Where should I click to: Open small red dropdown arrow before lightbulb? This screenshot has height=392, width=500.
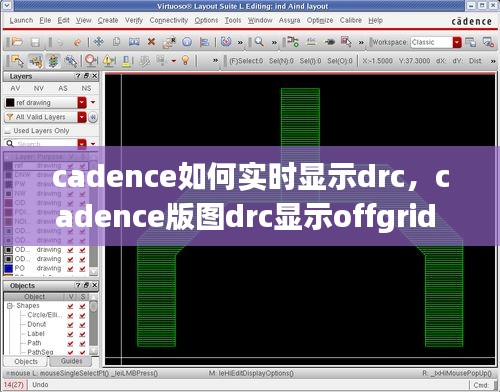click(174, 61)
